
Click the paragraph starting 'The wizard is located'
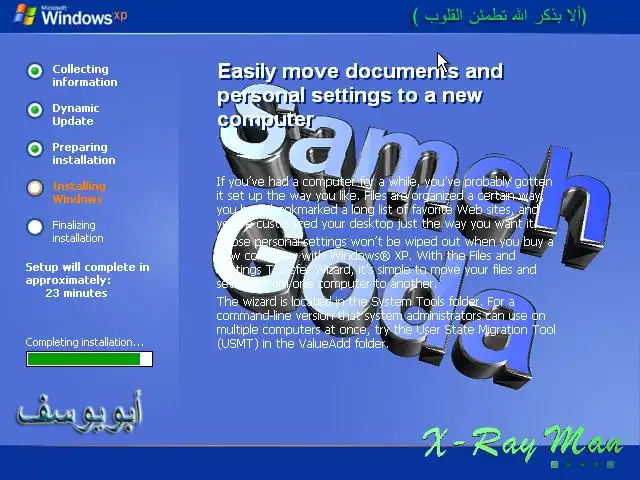pos(386,322)
